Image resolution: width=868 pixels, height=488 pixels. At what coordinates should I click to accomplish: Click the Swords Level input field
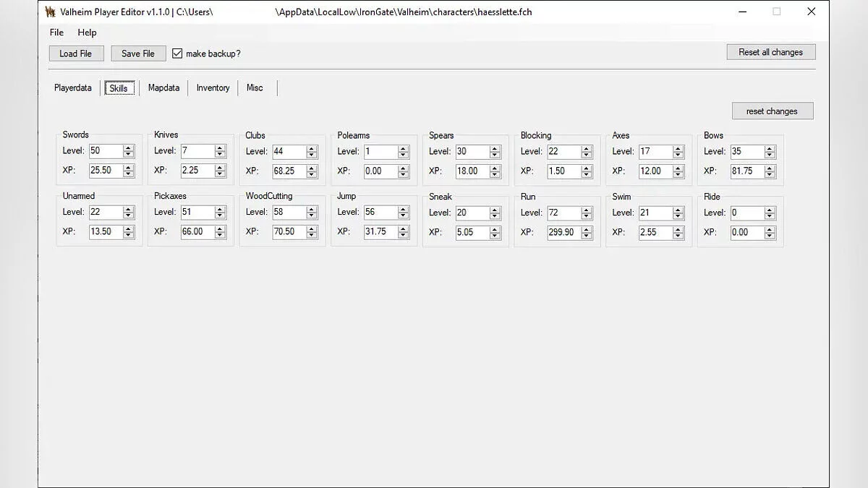click(106, 151)
